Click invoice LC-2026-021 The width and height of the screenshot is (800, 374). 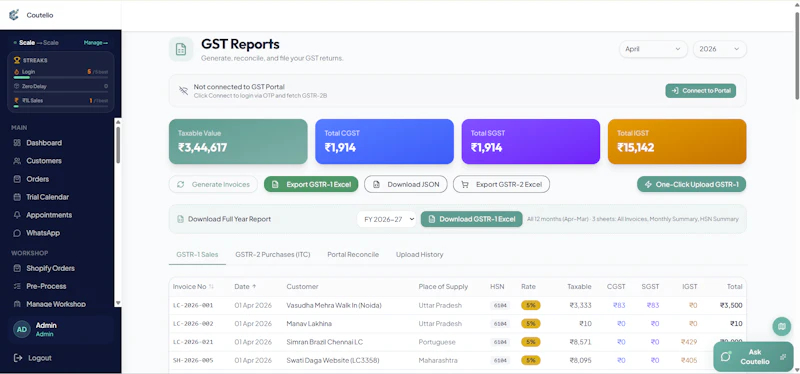click(193, 342)
